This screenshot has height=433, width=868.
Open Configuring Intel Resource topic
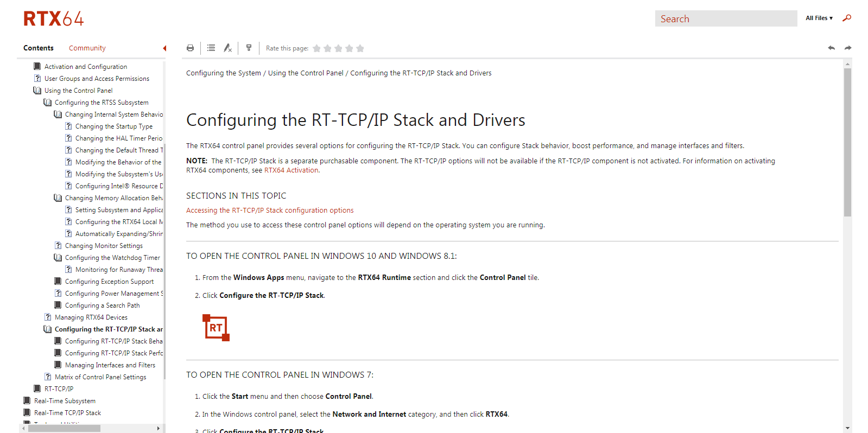click(x=119, y=186)
